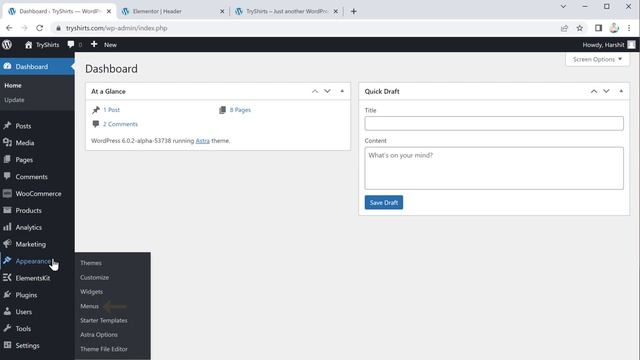Click the address bar URL
Image resolution: width=640 pixels, height=360 pixels.
(x=116, y=28)
